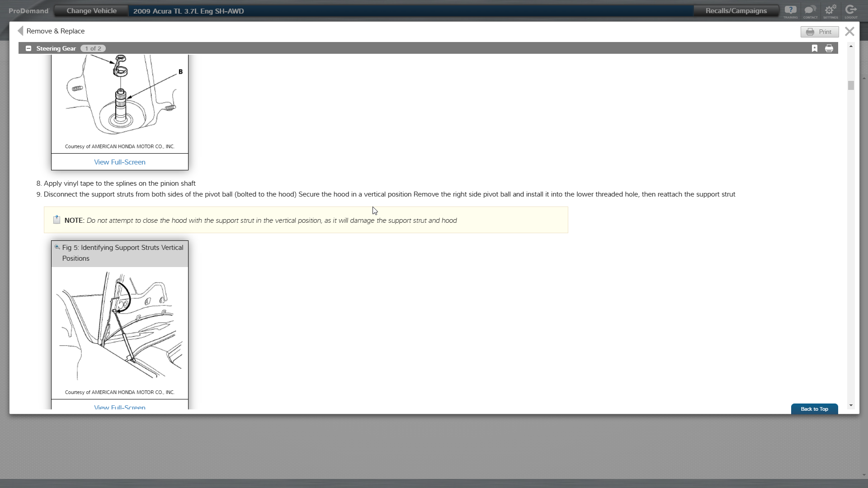Close the Remove & Replace panel
868x488 pixels.
pyautogui.click(x=849, y=31)
